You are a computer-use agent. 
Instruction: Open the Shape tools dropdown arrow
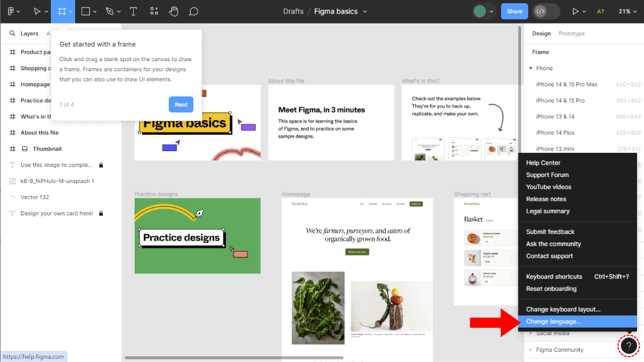click(95, 12)
